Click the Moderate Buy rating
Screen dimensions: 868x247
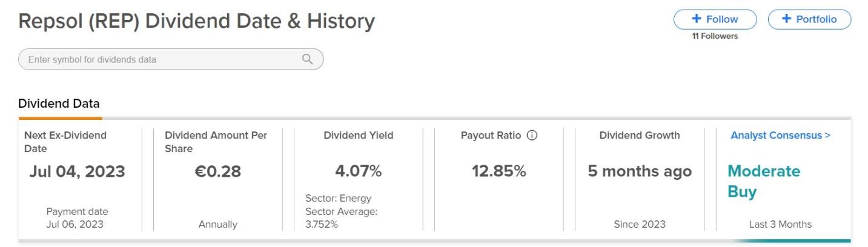764,181
